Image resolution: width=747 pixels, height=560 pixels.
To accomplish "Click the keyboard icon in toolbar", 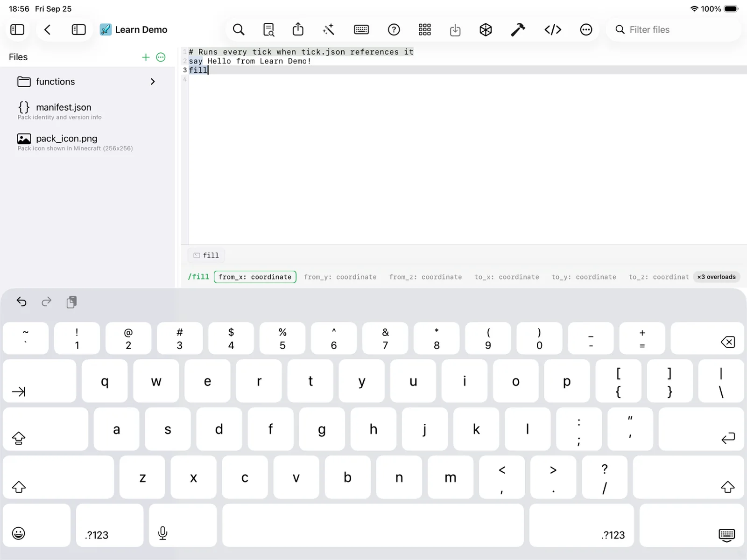I will click(361, 30).
